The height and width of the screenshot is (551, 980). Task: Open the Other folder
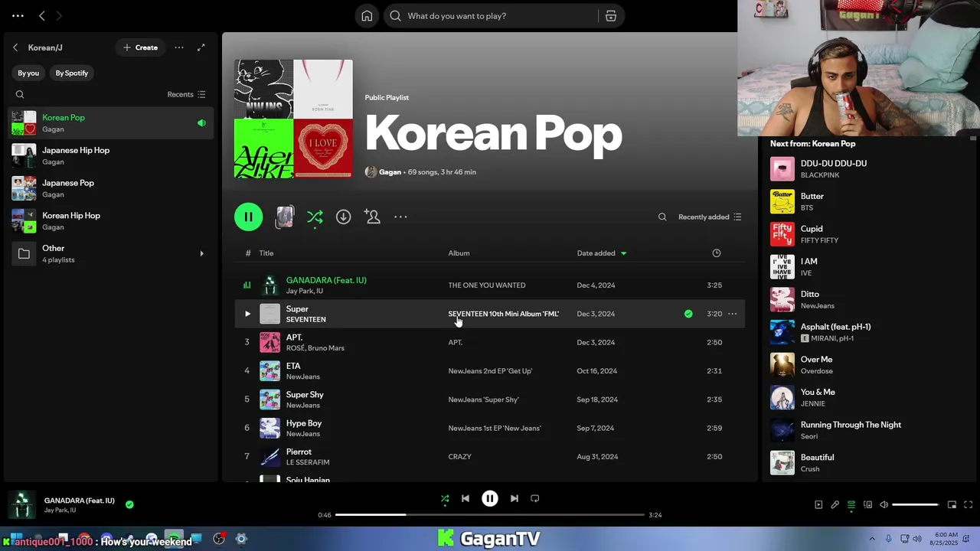click(x=111, y=254)
